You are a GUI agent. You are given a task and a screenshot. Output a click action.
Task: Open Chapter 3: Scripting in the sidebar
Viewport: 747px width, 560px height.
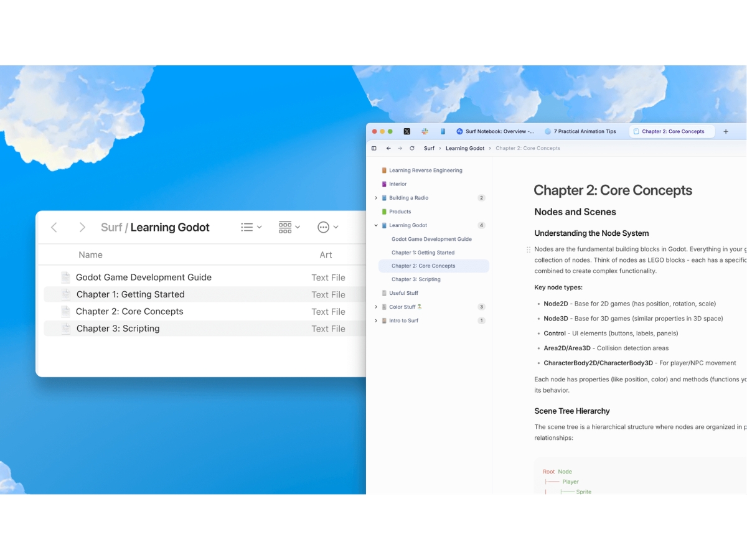pos(416,279)
